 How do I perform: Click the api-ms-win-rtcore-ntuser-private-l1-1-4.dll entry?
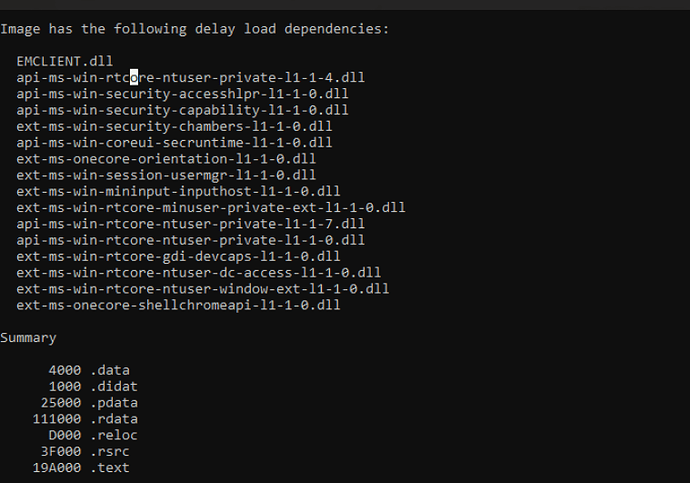(x=191, y=77)
